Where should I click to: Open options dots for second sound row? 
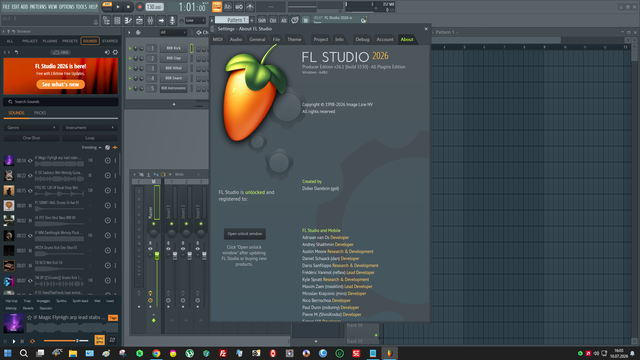pos(115,176)
